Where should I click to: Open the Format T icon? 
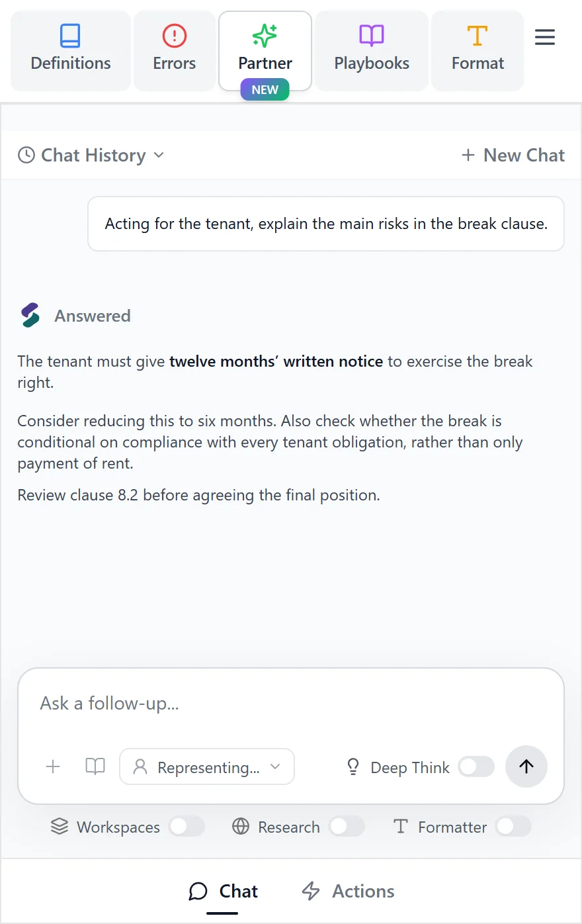[x=478, y=36]
